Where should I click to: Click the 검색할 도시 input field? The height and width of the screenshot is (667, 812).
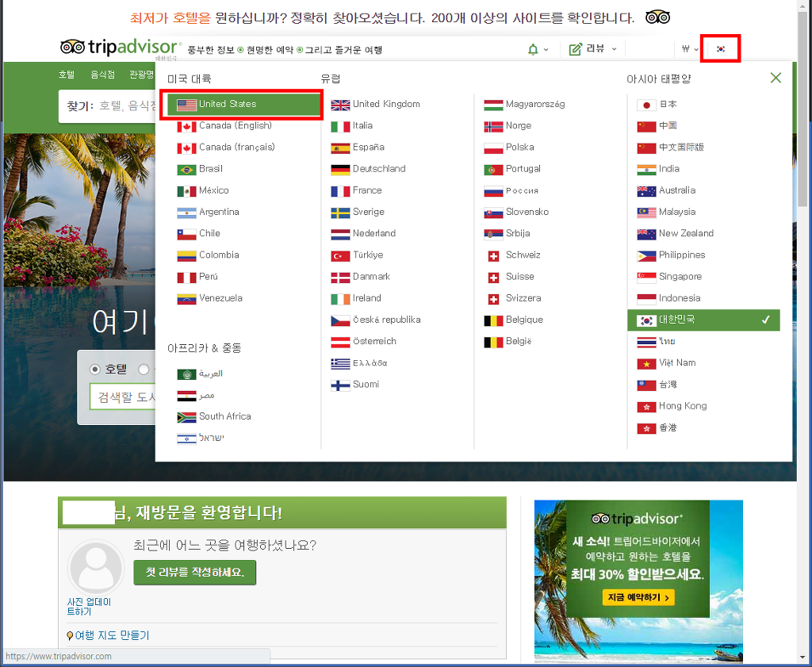pyautogui.click(x=123, y=397)
